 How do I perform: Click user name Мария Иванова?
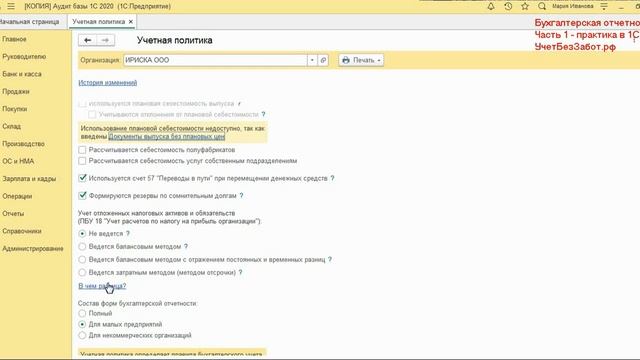tap(573, 6)
